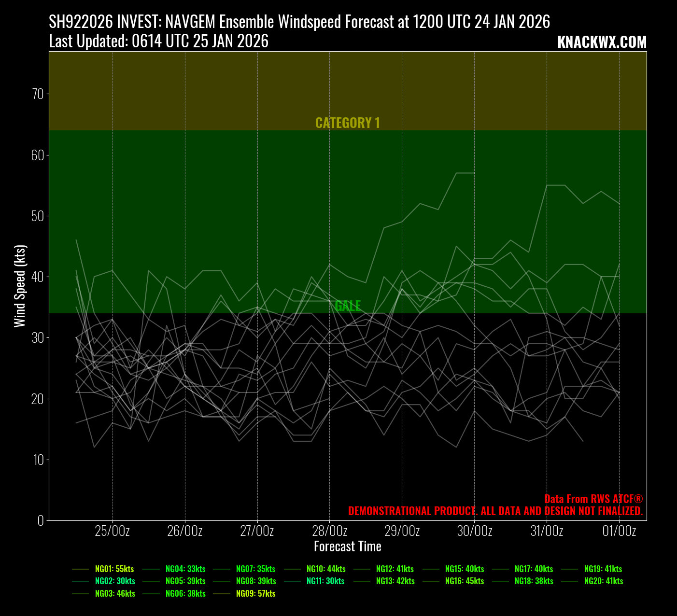This screenshot has height=616, width=677.
Task: Select the NG02: 30kts legend label
Action: tap(115, 581)
